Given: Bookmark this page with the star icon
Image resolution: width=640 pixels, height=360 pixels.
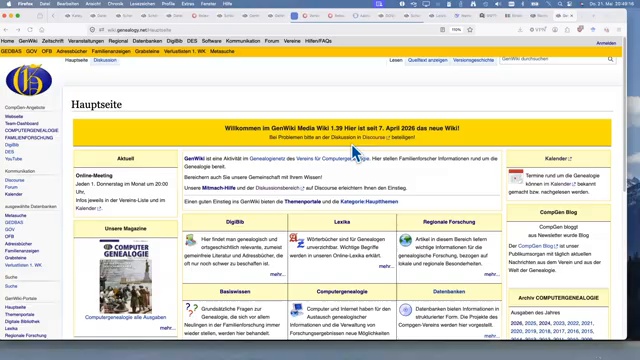Looking at the screenshot, I should (x=470, y=30).
